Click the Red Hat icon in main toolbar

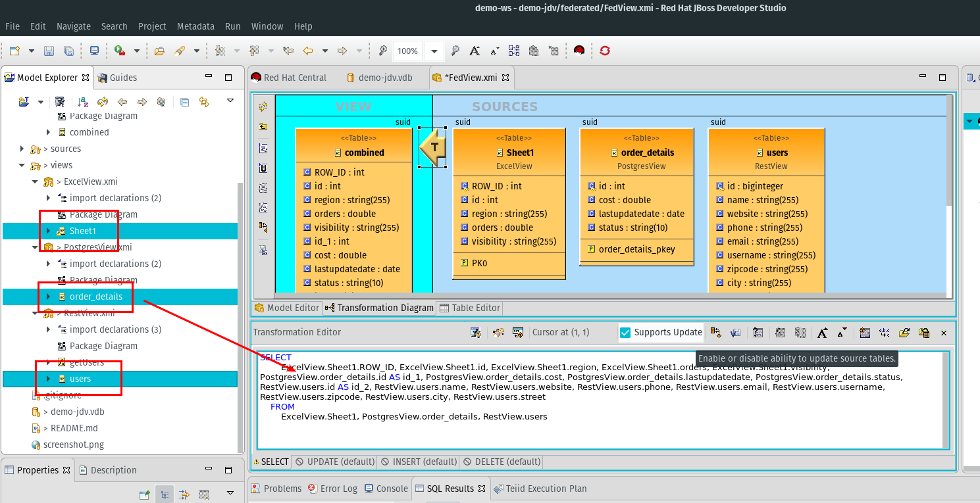pyautogui.click(x=579, y=51)
